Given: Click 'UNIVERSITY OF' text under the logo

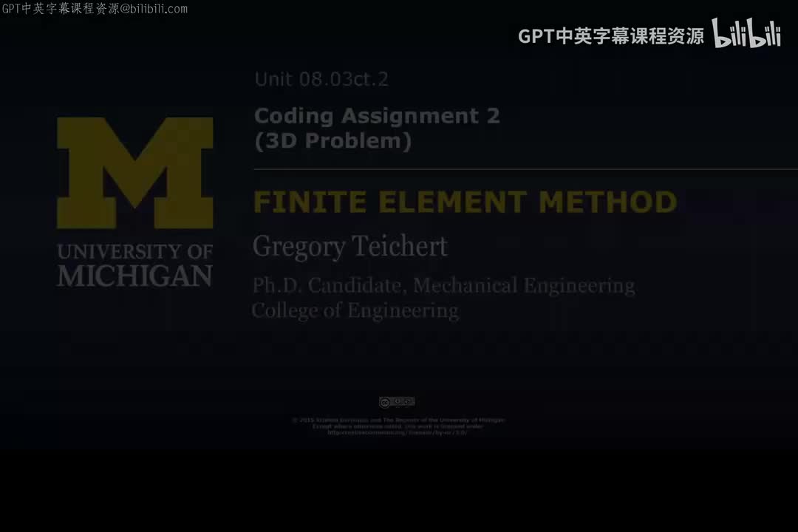Looking at the screenshot, I should (x=135, y=251).
